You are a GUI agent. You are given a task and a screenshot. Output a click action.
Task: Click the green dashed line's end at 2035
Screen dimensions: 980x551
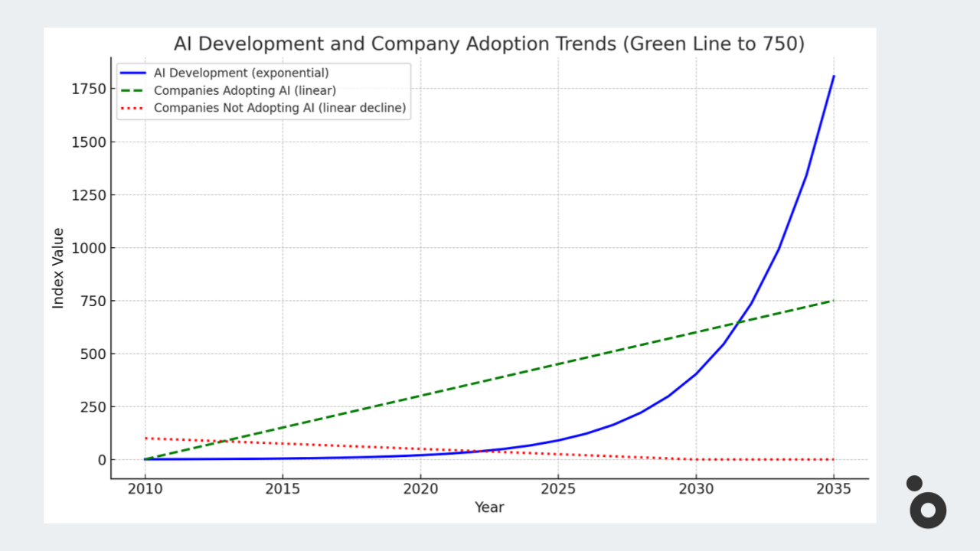click(x=833, y=301)
